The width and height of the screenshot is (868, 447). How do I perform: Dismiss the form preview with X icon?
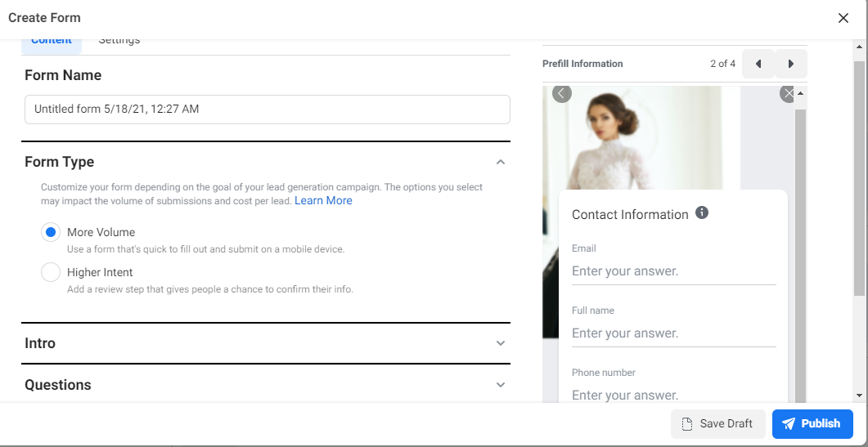pos(789,94)
